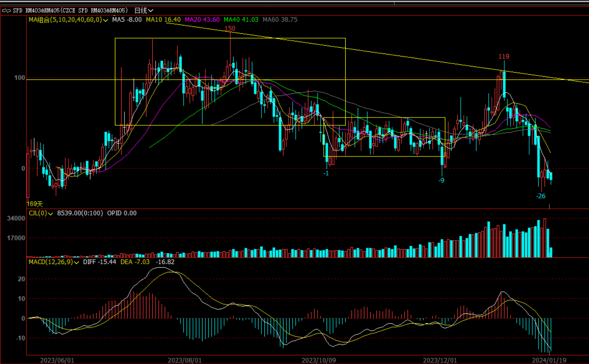589x364 pixels.
Task: Click the link arrows icon before SPD title
Action: [6, 10]
